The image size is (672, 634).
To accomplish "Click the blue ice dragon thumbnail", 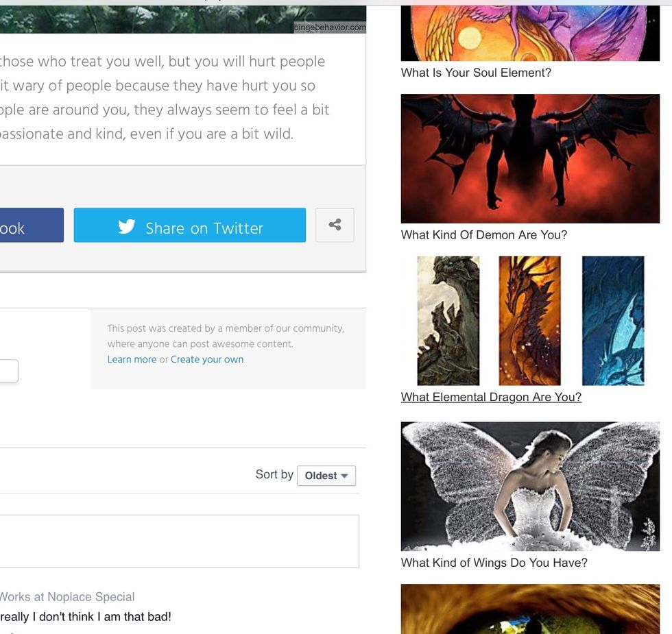I will tap(613, 321).
